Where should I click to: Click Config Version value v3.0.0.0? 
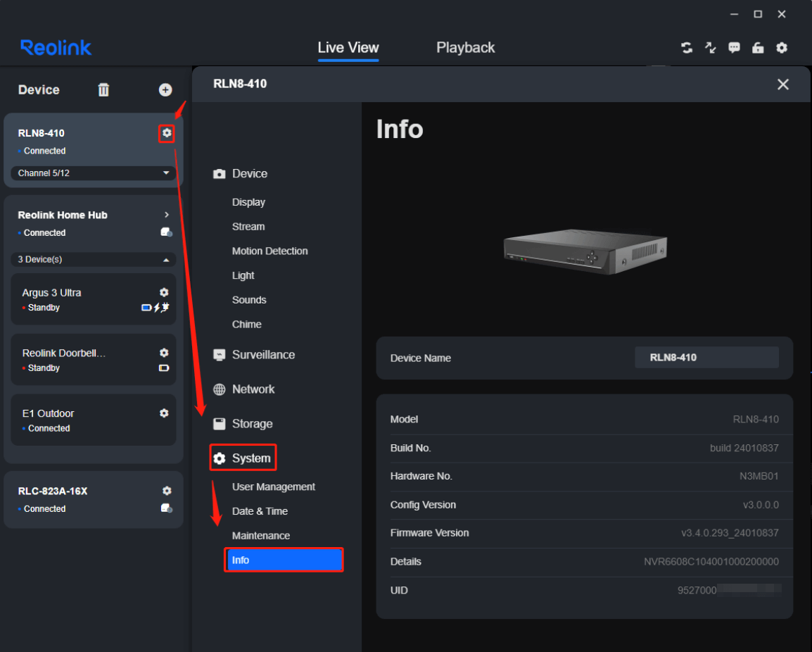point(761,505)
